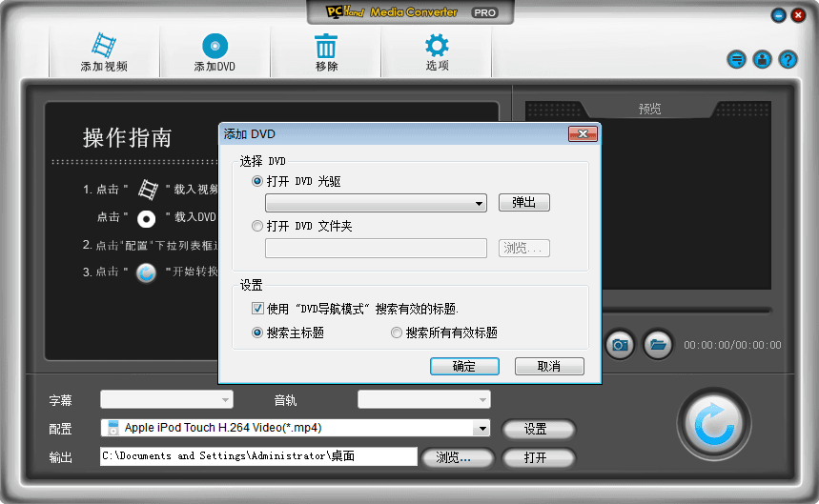Expand the subtitle (字幕) dropdown

pos(225,400)
